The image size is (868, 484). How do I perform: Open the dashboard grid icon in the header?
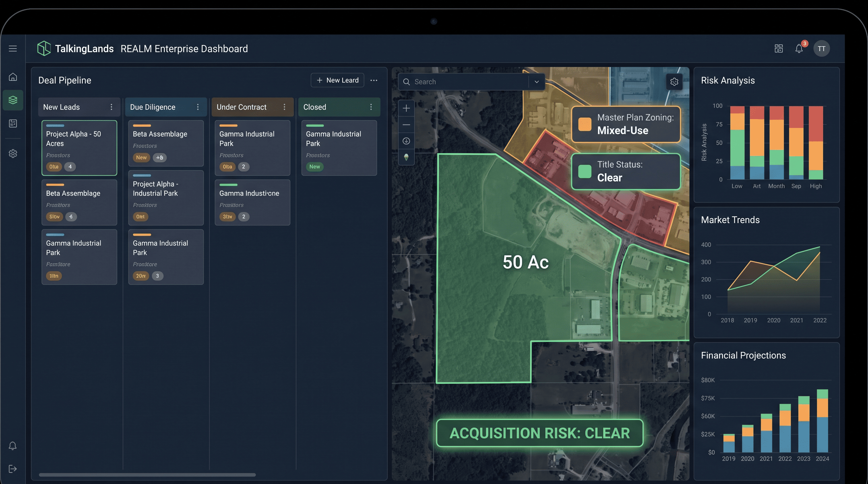779,49
